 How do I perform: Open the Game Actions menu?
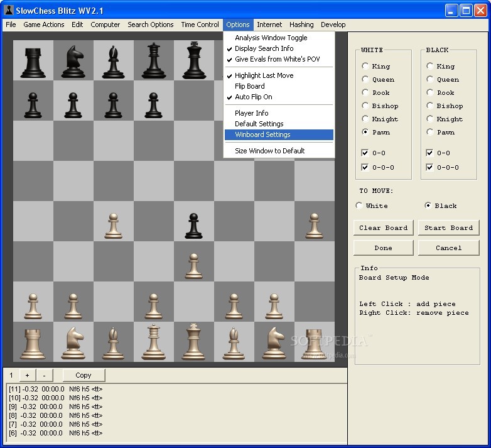(x=44, y=25)
